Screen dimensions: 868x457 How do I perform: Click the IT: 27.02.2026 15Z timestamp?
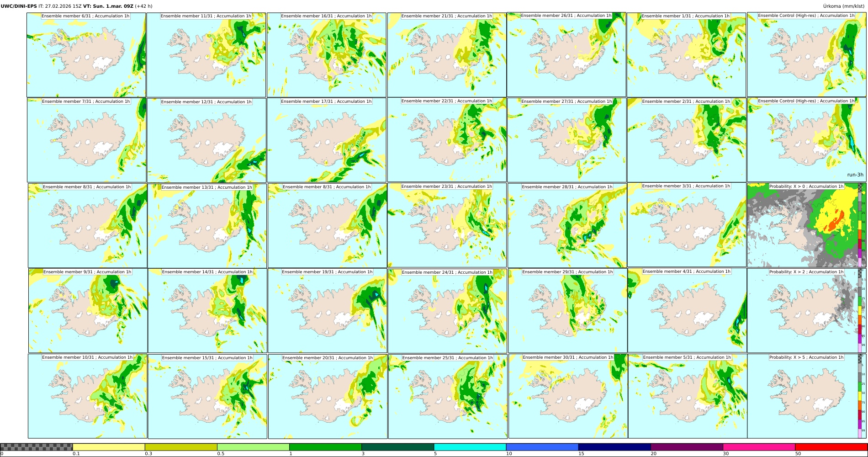coord(60,6)
